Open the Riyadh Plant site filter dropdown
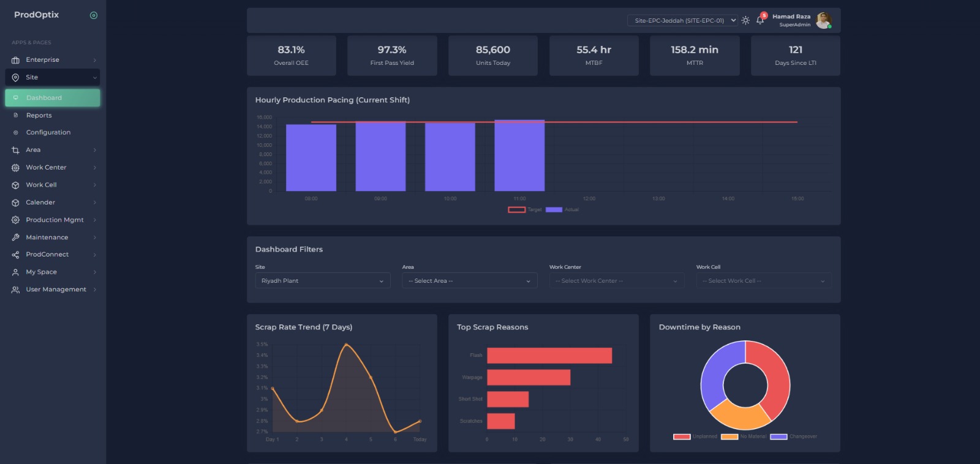Viewport: 980px width, 464px height. 322,281
